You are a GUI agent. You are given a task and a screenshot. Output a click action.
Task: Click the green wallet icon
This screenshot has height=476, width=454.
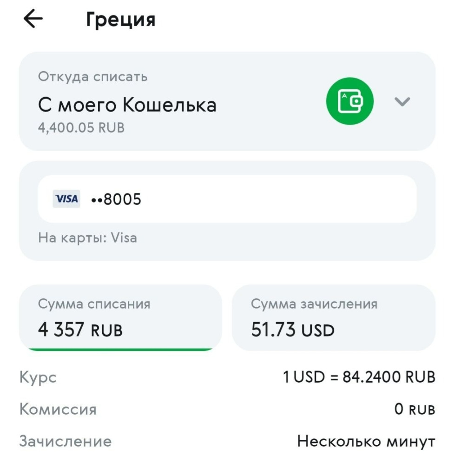click(349, 101)
